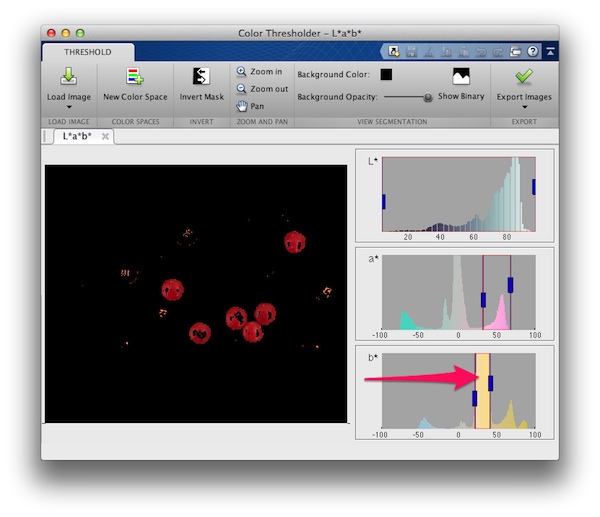Expand the Export Images dropdown arrow
600x517 pixels.
(523, 106)
